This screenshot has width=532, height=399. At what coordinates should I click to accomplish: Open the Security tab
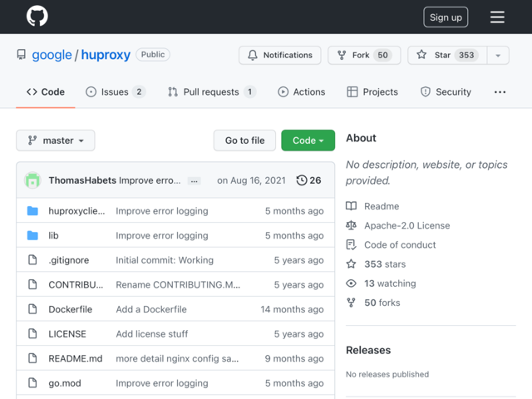pyautogui.click(x=446, y=92)
